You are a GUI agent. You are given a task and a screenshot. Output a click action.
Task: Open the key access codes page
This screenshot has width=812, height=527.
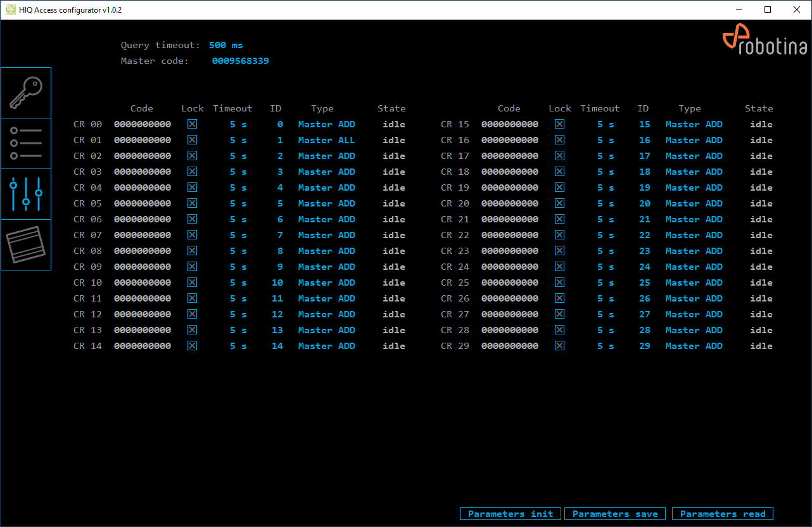click(x=26, y=93)
